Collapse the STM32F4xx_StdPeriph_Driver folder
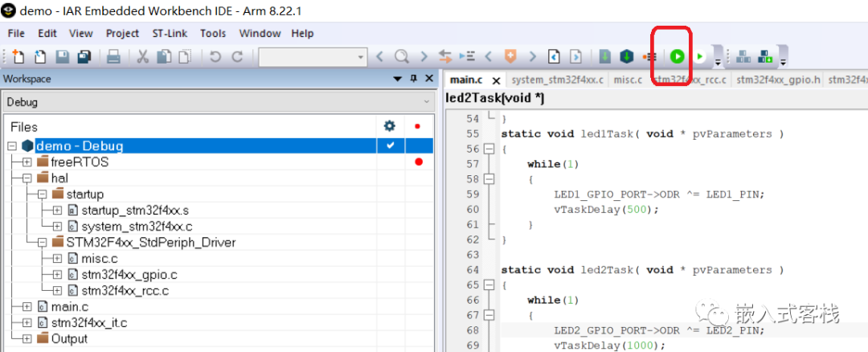The image size is (868, 352). click(42, 243)
